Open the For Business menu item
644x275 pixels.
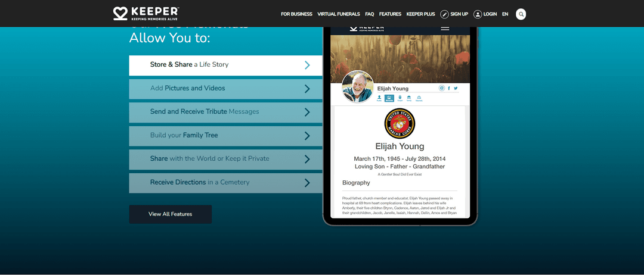(296, 14)
